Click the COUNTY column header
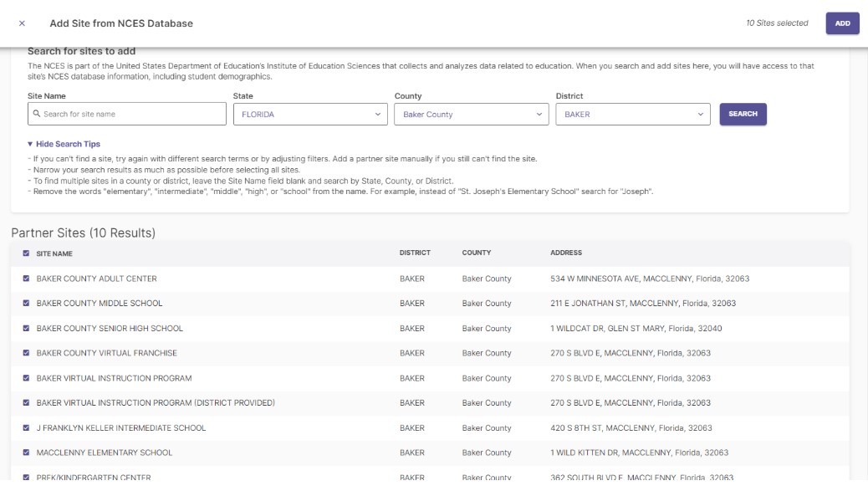The image size is (868, 491). [x=476, y=253]
